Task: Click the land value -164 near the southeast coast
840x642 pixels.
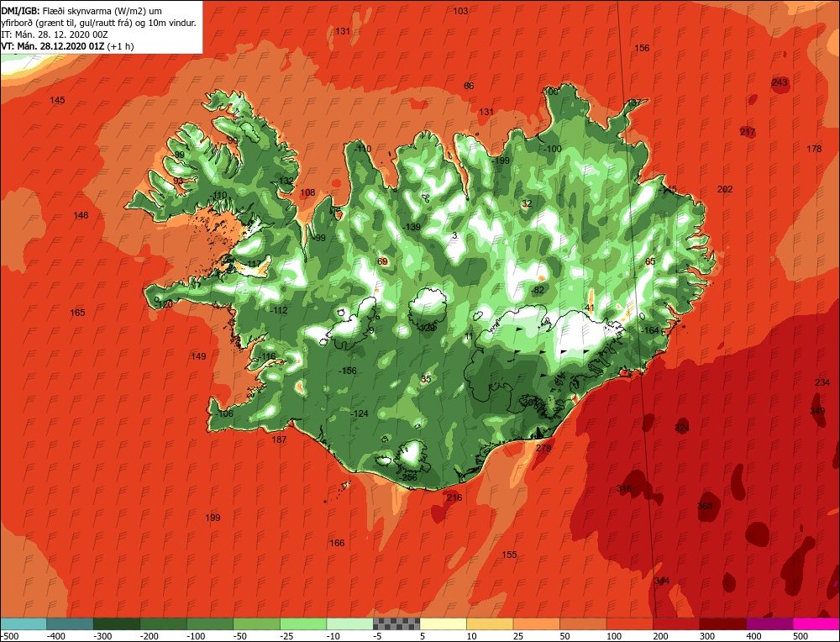Action: click(650, 330)
